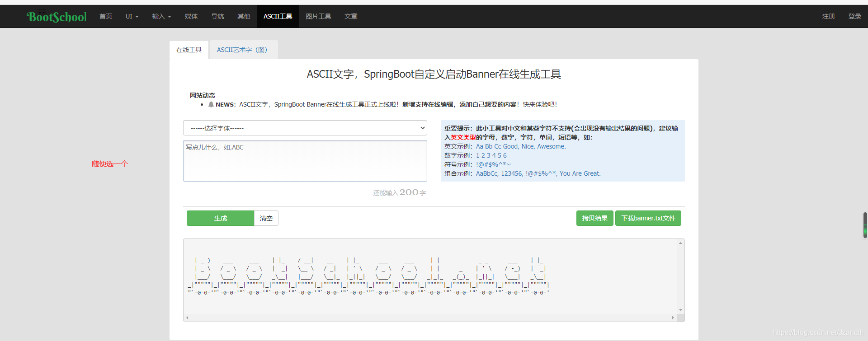This screenshot has height=341, width=868.
Task: Click the example text 'Aa Bb Cc Good, Nice, Awesome.'
Action: [521, 146]
